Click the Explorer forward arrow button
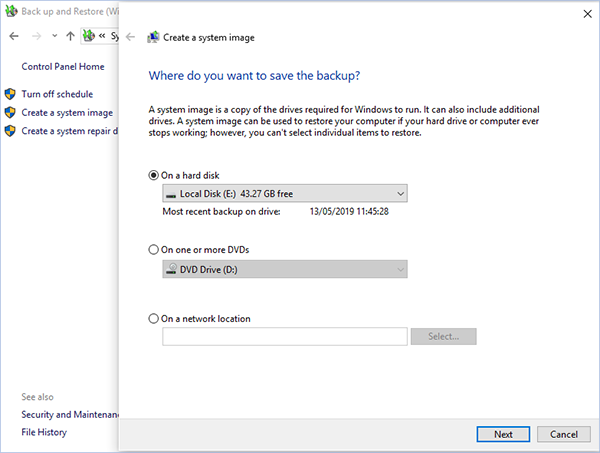600x453 pixels. click(x=36, y=36)
